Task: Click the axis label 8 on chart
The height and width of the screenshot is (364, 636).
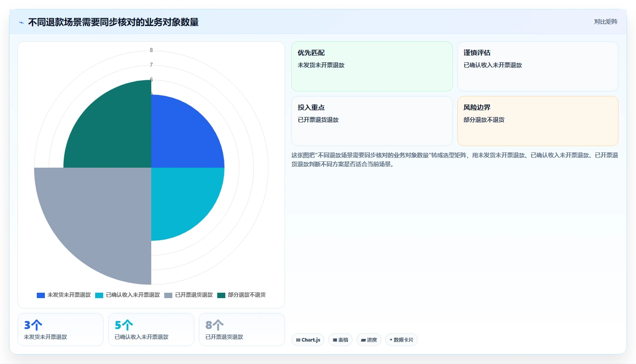Action: pyautogui.click(x=151, y=50)
